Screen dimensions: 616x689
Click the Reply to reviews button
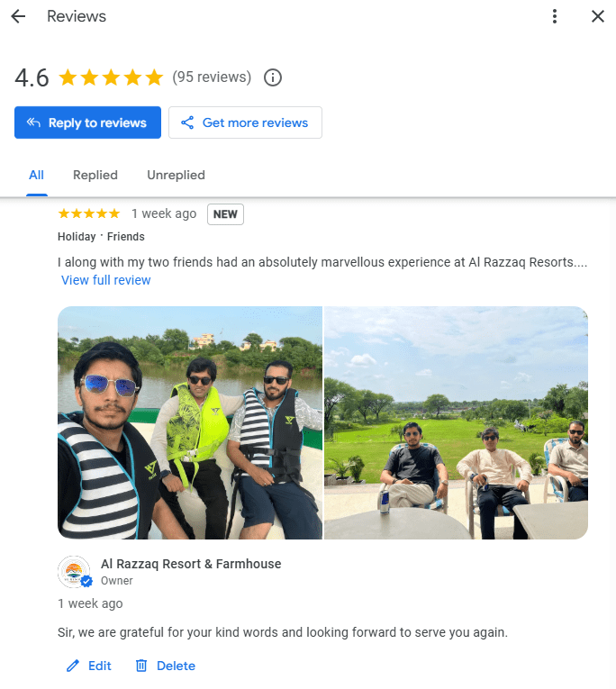tap(87, 122)
